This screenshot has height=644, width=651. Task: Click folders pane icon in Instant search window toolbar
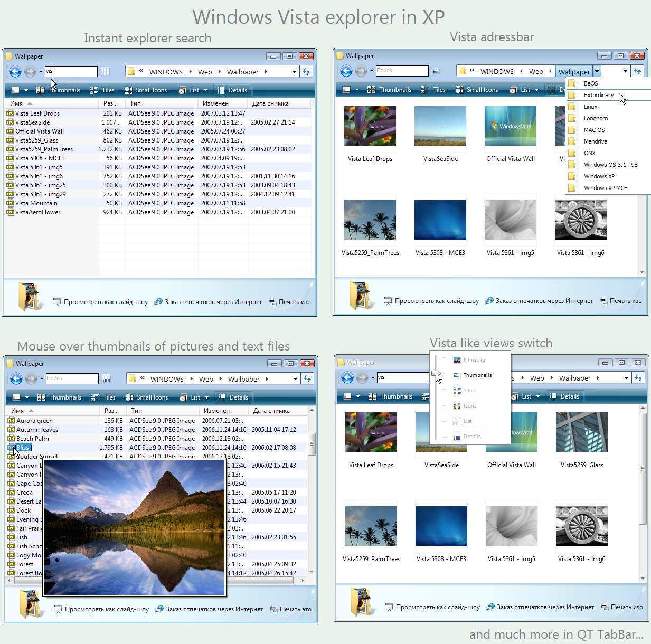tap(15, 90)
